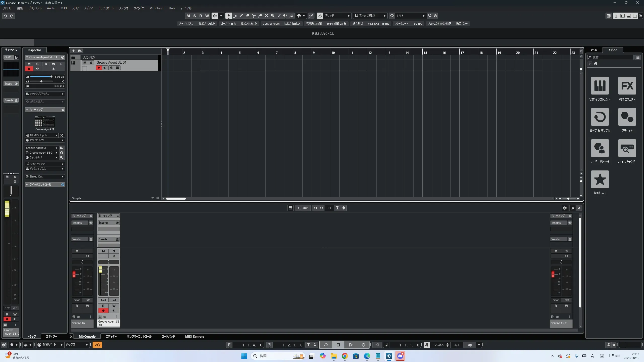The width and height of the screenshot is (644, 362).
Task: Select the Glue tool
Action: (x=260, y=16)
